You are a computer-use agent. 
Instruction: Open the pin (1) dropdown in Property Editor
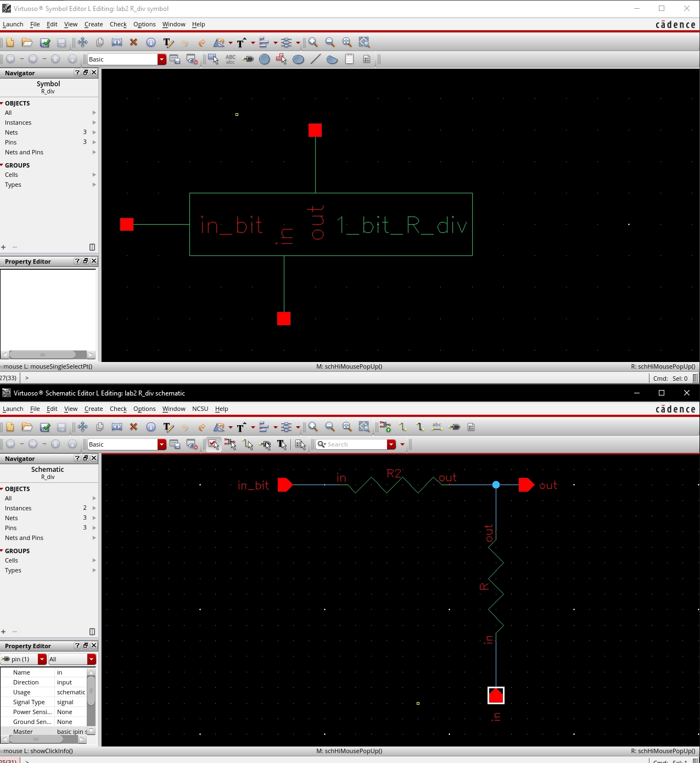[x=42, y=659]
